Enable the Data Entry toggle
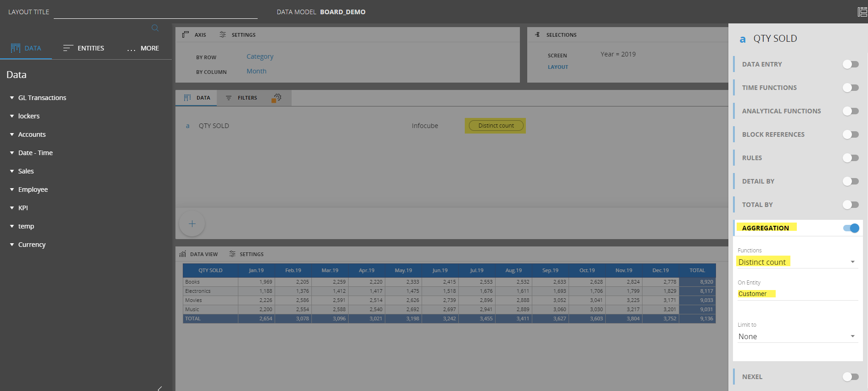 pos(851,64)
